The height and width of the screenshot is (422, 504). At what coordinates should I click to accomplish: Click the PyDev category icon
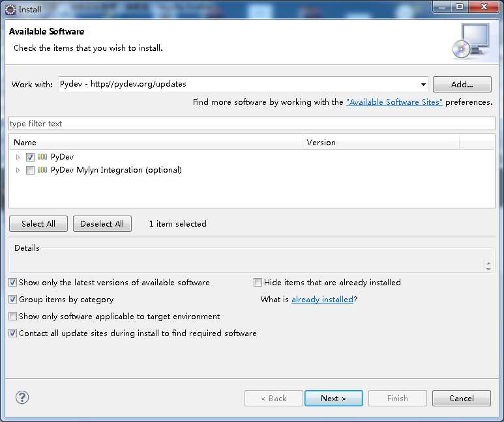(x=42, y=157)
